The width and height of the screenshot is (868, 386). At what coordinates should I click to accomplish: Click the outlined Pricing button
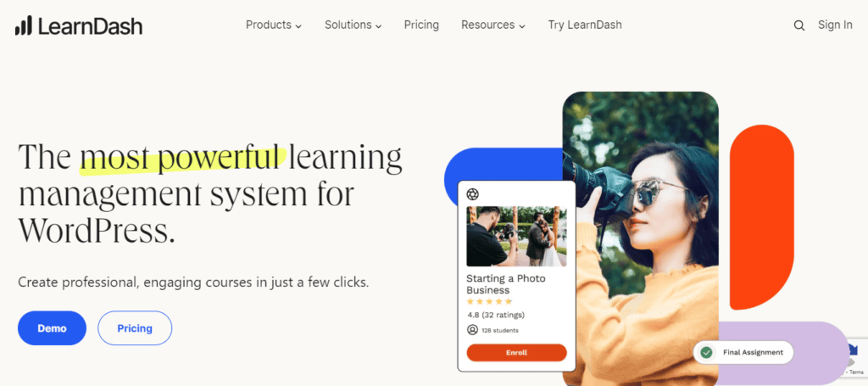pos(135,328)
